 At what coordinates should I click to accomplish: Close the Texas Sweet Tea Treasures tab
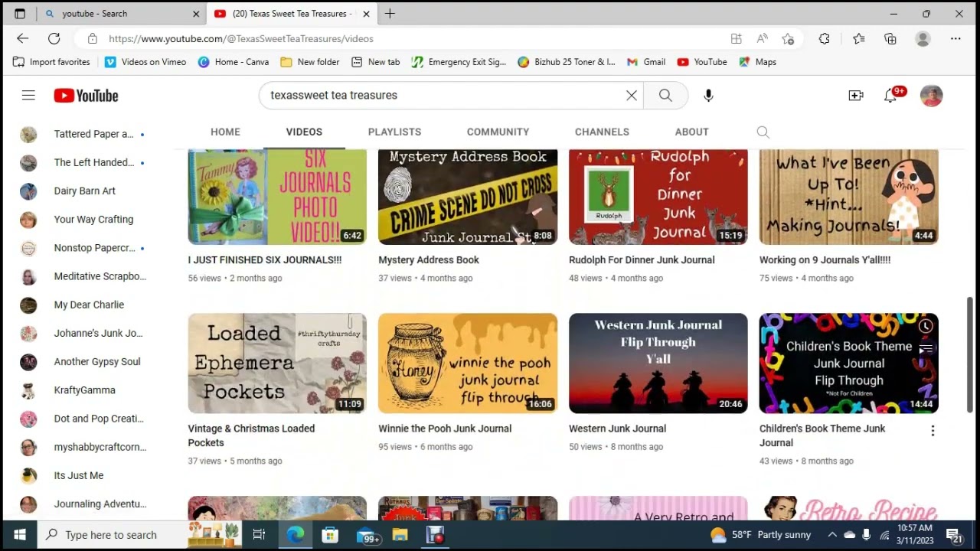(366, 14)
